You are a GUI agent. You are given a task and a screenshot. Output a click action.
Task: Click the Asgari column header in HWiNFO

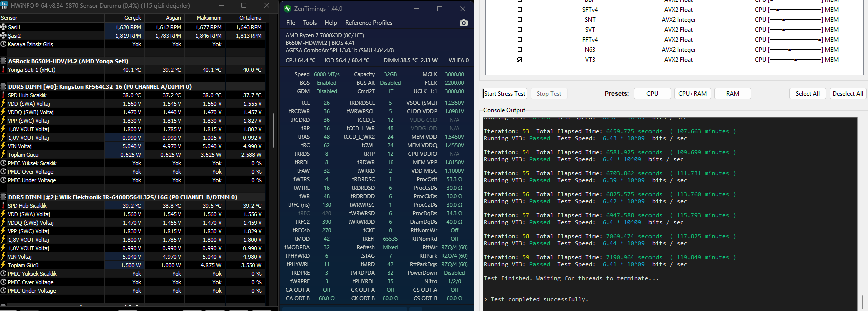[165, 18]
